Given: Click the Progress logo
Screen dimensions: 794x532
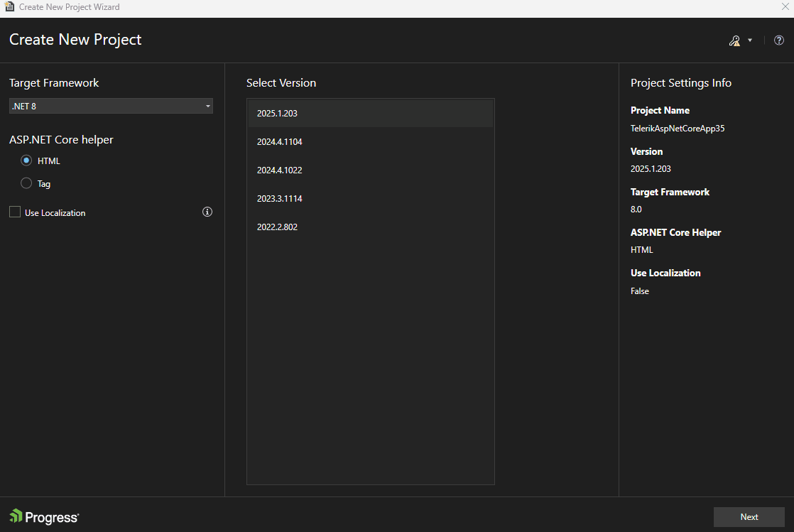Looking at the screenshot, I should [x=44, y=517].
